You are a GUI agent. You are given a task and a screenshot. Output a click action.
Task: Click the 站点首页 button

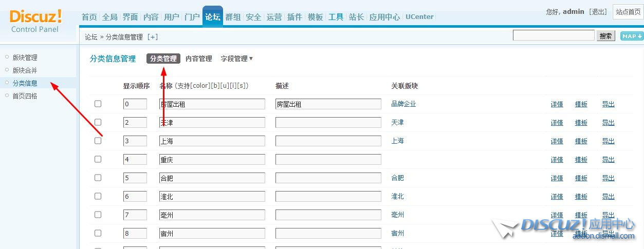[x=629, y=12]
